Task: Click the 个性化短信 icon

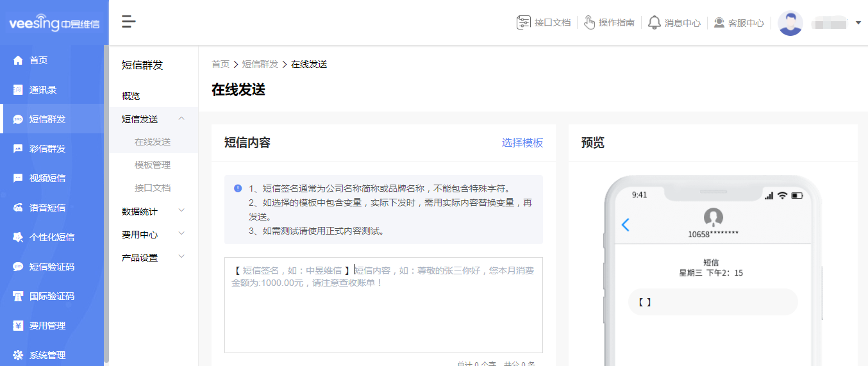Action: click(18, 237)
